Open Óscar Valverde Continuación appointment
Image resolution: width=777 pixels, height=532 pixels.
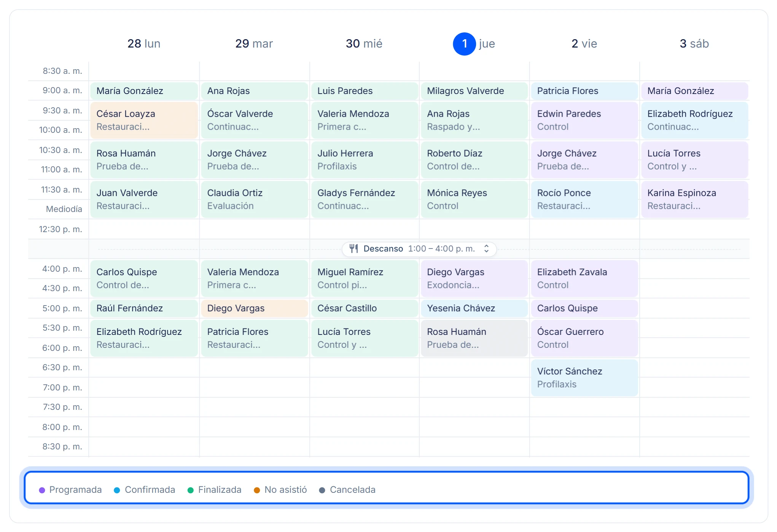tap(254, 120)
